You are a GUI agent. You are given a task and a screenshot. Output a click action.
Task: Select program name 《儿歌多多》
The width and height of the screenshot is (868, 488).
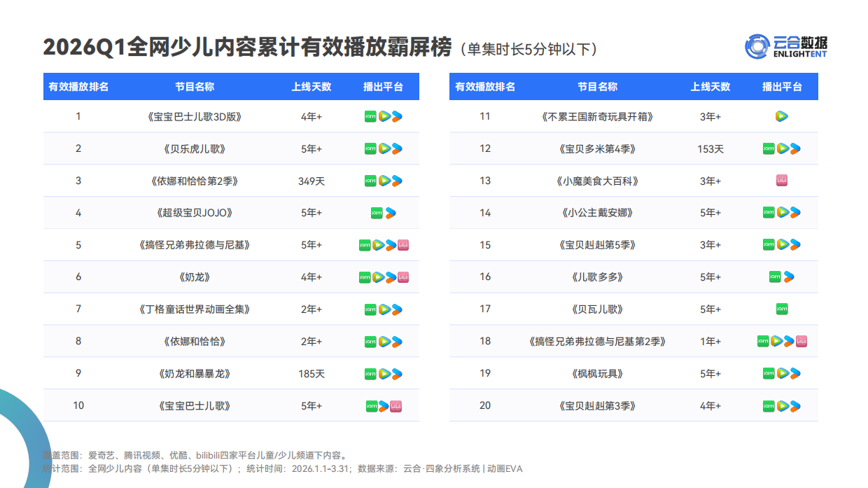point(597,277)
